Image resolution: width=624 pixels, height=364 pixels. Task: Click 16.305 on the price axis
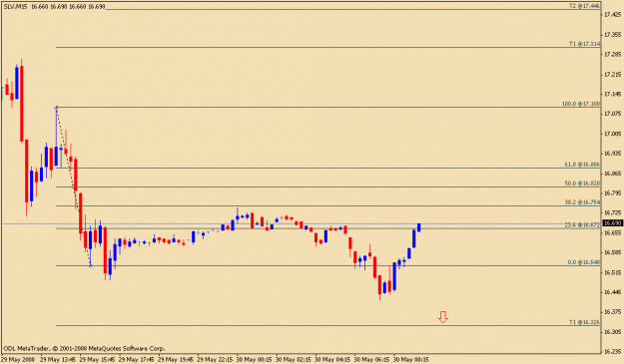pos(613,331)
